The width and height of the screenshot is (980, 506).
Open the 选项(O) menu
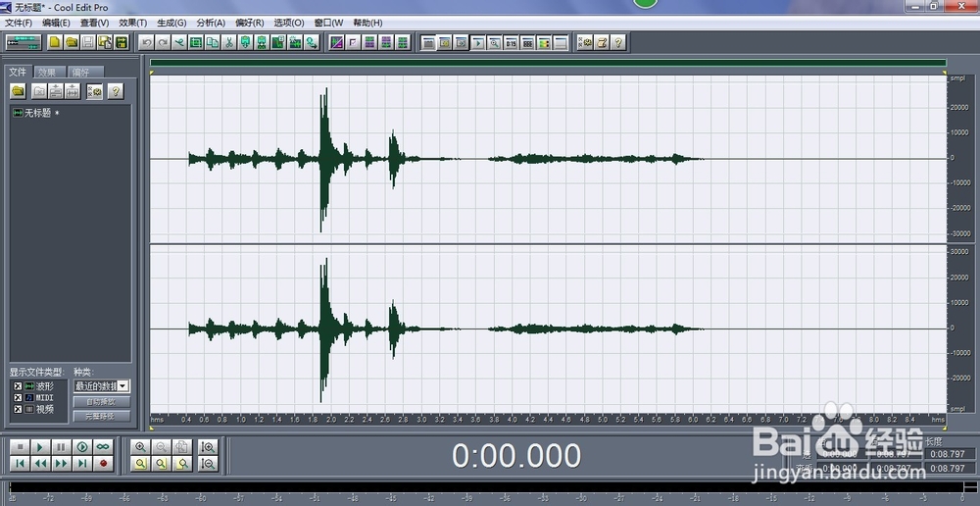click(x=289, y=23)
